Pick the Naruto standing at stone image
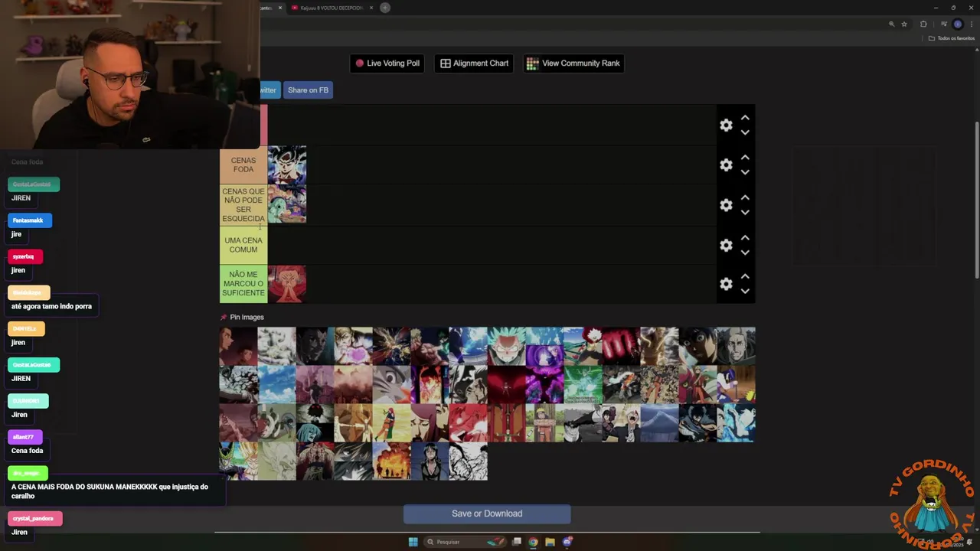 tap(545, 423)
